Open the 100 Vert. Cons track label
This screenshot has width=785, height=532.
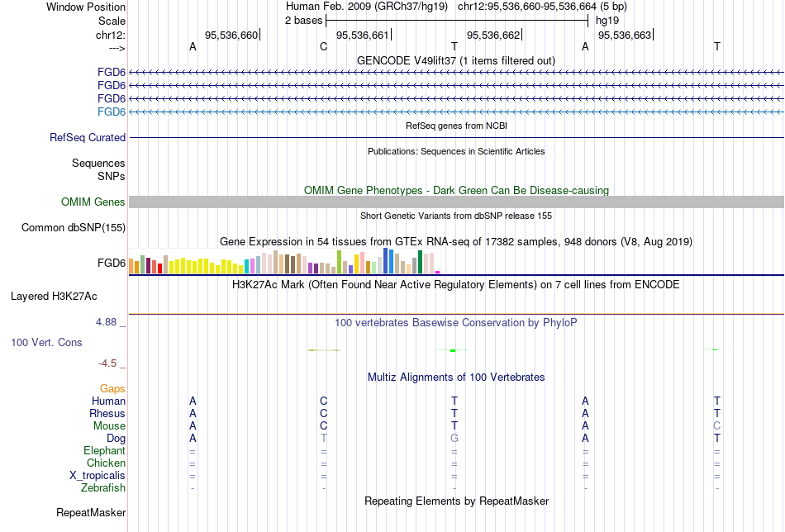click(x=46, y=342)
